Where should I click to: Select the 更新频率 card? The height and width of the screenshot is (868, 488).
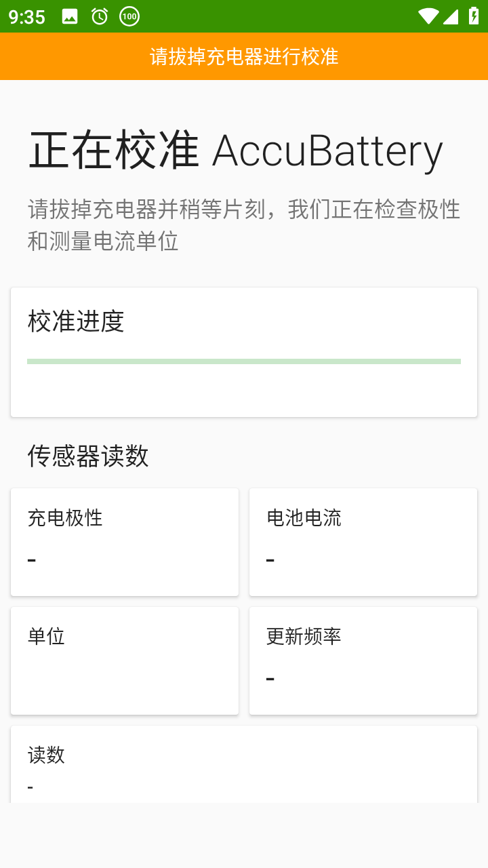click(x=363, y=660)
